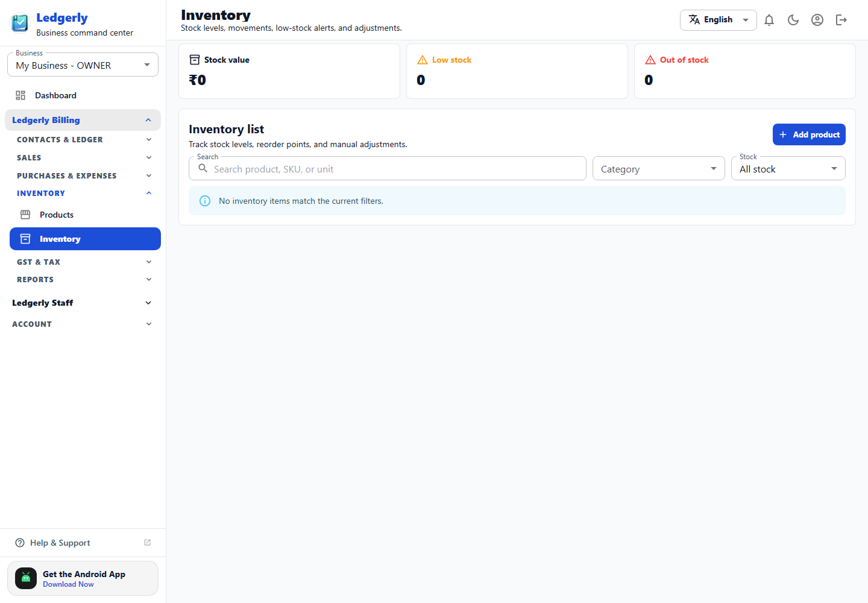Expand the GST & Tax section
The height and width of the screenshot is (603, 868).
84,262
